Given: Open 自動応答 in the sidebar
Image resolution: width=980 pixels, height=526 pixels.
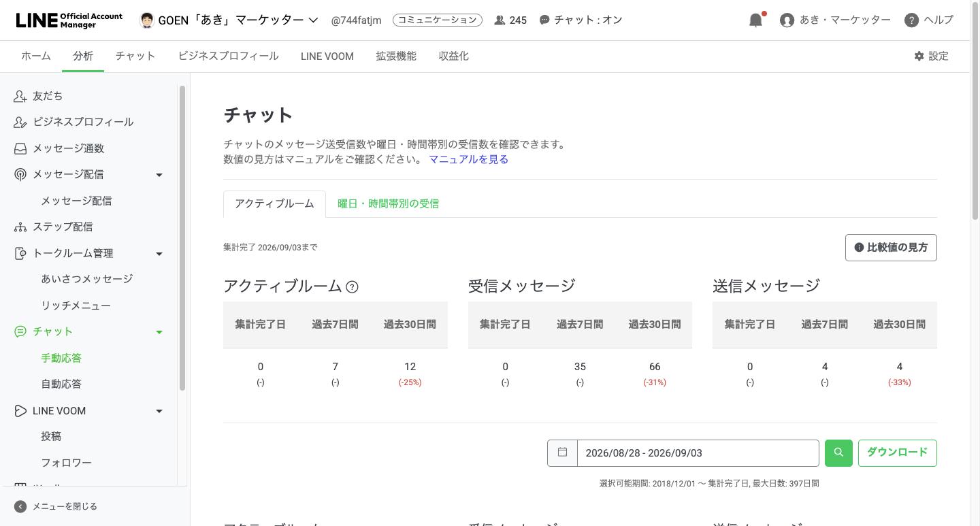Looking at the screenshot, I should pyautogui.click(x=61, y=384).
